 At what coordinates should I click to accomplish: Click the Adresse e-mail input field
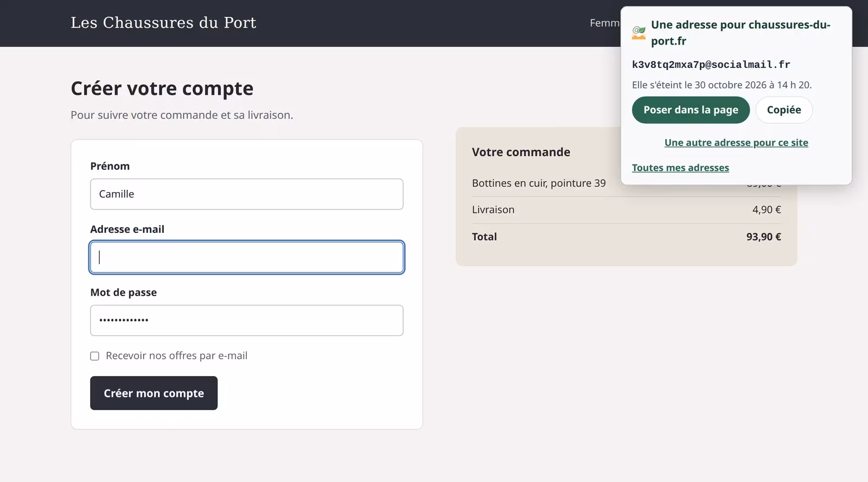click(x=247, y=257)
